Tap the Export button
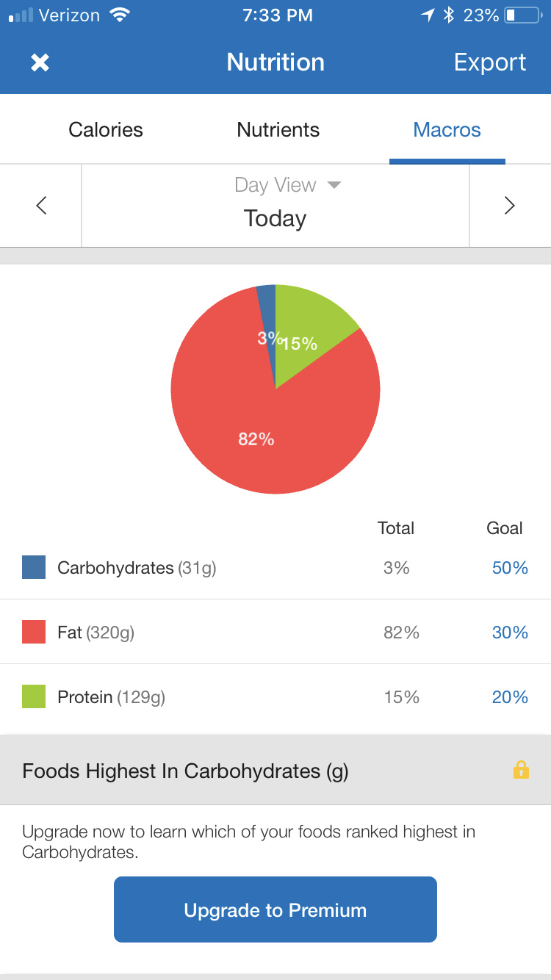The image size is (551, 980). (x=490, y=62)
